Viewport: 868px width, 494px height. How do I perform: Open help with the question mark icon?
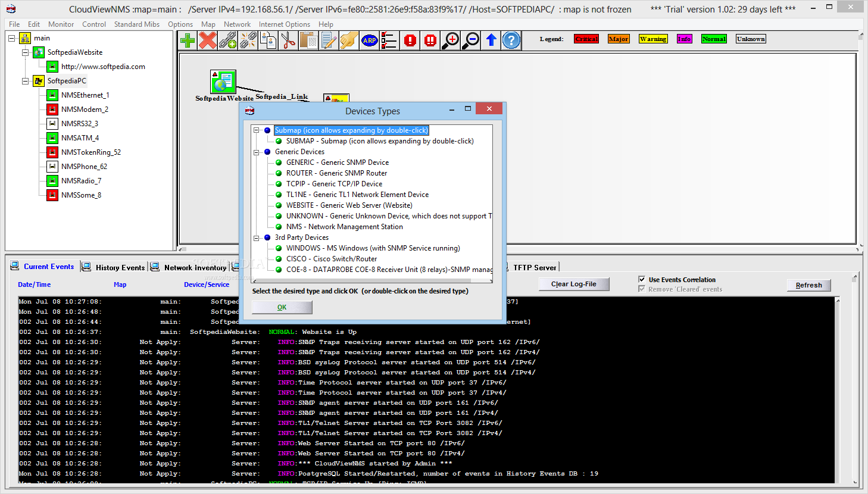(x=511, y=40)
